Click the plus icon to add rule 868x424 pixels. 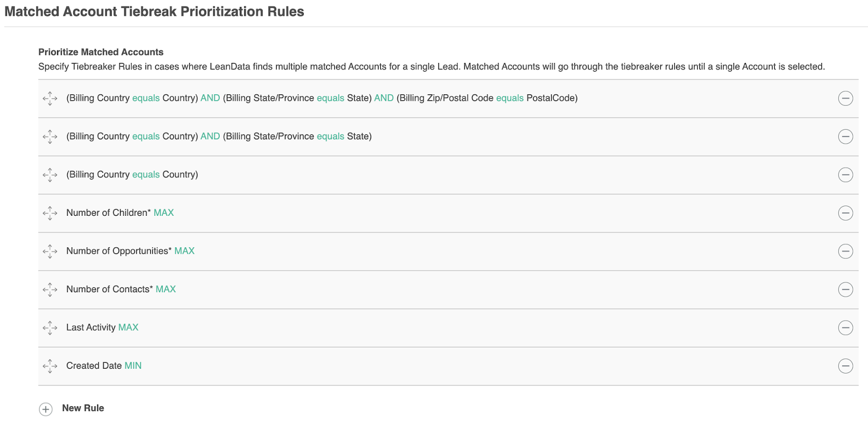46,409
